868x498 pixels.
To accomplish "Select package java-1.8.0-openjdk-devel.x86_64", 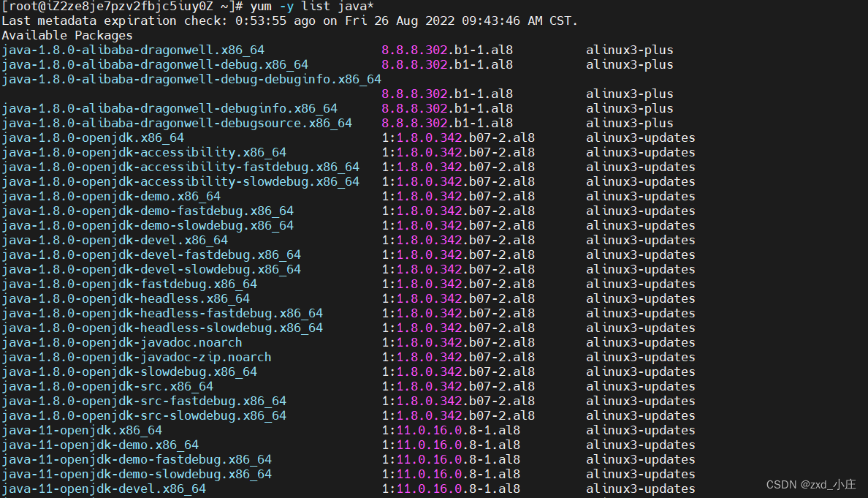I will 115,241.
